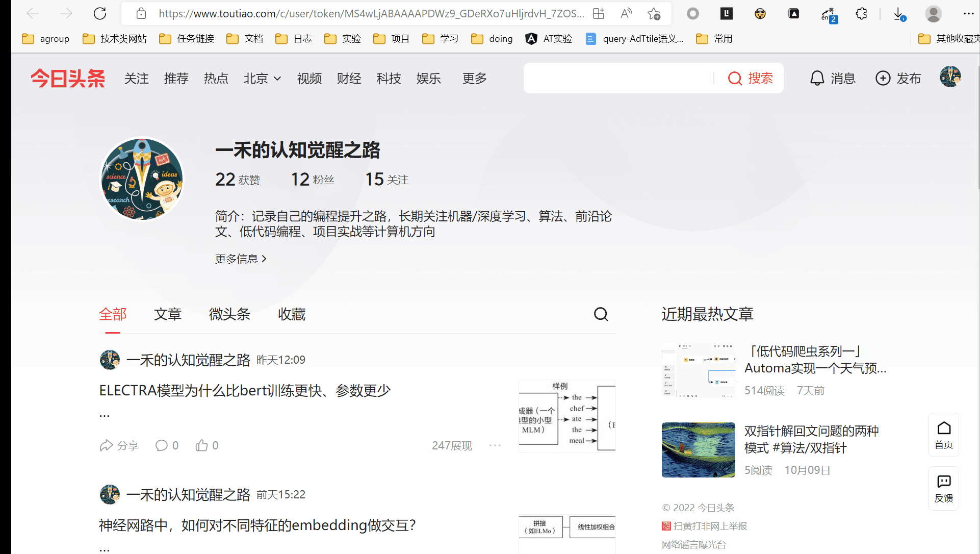Open the 关注 navigation item
The height and width of the screenshot is (554, 980).
pos(137,79)
